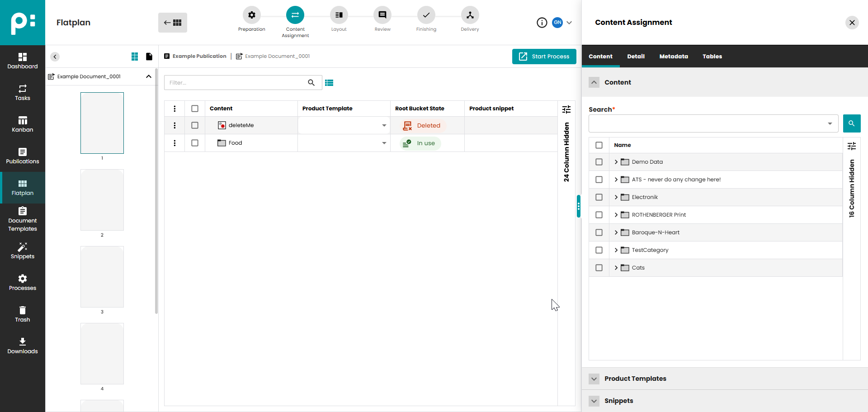Open Product Template dropdown for Food
Viewport: 868px width, 412px height.
pyautogui.click(x=384, y=143)
